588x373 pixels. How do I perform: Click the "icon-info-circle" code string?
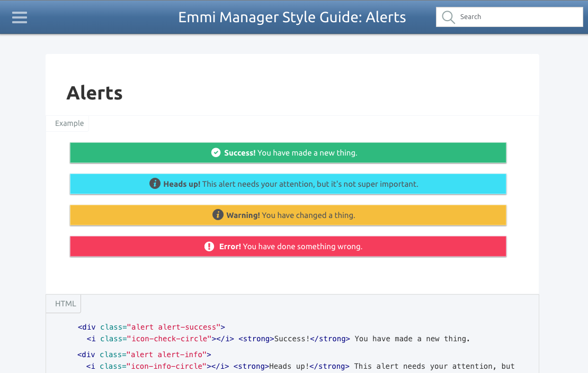[169, 366]
